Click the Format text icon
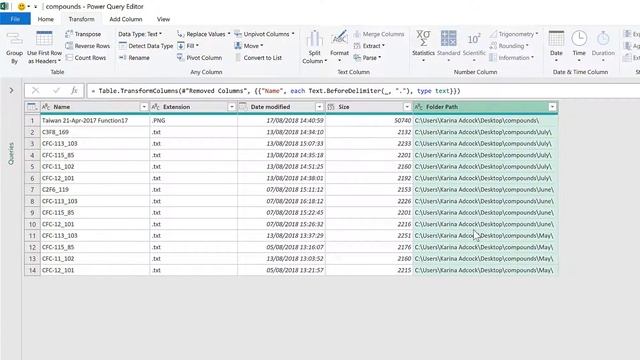This screenshot has width=640, height=360. tap(339, 38)
